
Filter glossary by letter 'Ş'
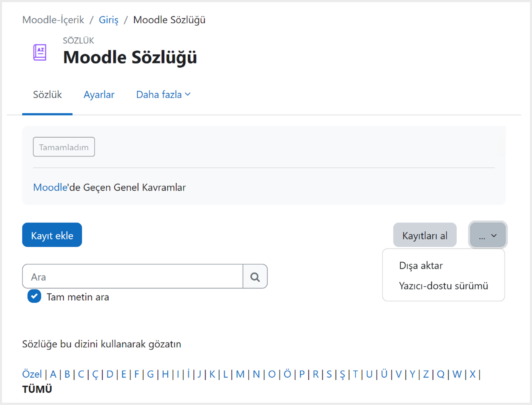[342, 375]
